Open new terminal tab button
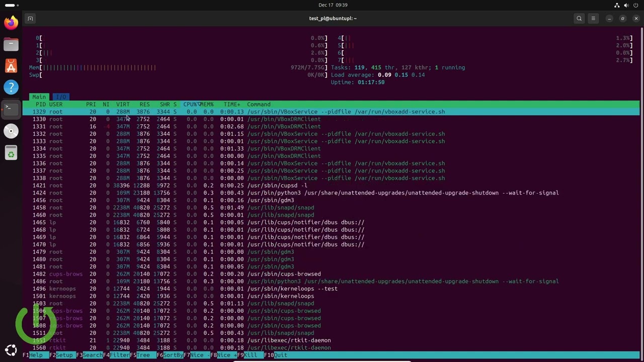 pos(30,19)
